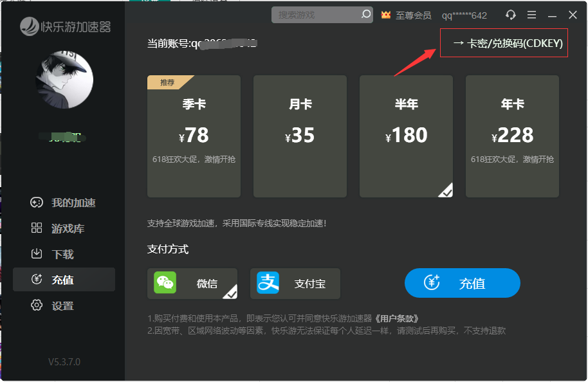Click the blue Alipay logo icon
The height and width of the screenshot is (382, 588).
pos(268,283)
